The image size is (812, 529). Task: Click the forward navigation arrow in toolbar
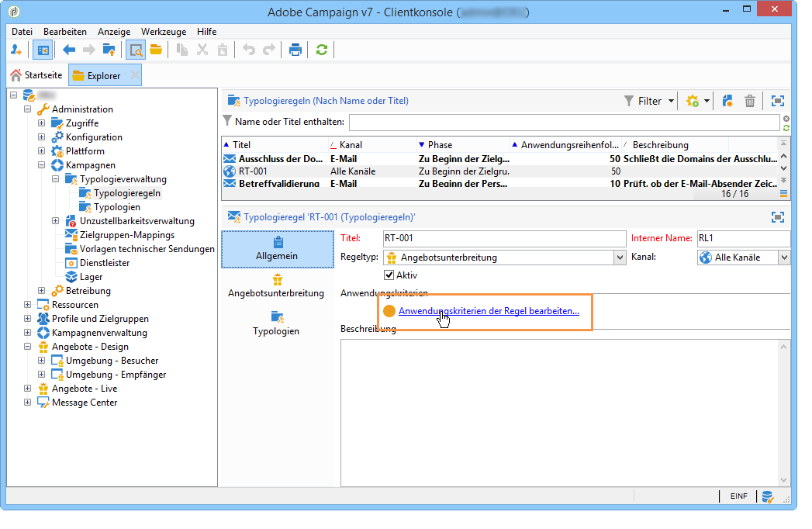(x=89, y=50)
